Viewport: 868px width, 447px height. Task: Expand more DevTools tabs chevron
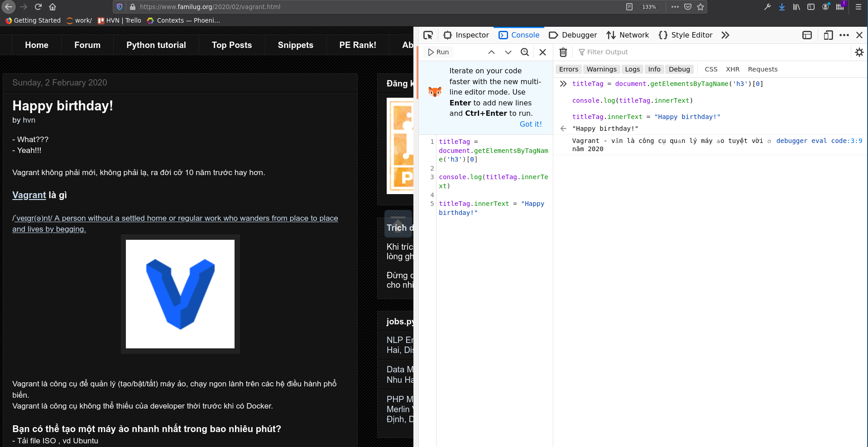[x=725, y=35]
